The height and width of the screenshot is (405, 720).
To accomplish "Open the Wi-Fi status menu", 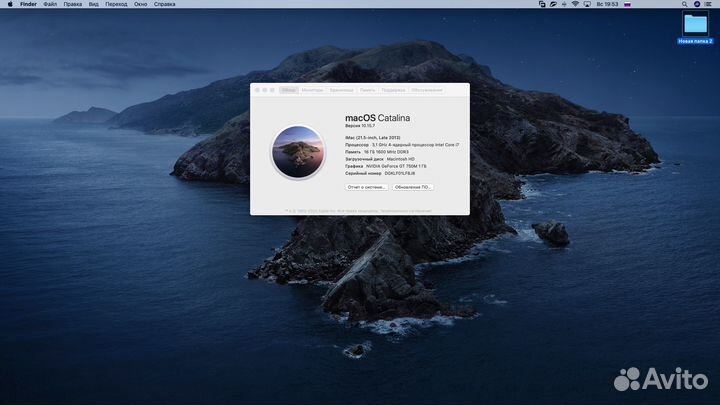I will coord(575,4).
